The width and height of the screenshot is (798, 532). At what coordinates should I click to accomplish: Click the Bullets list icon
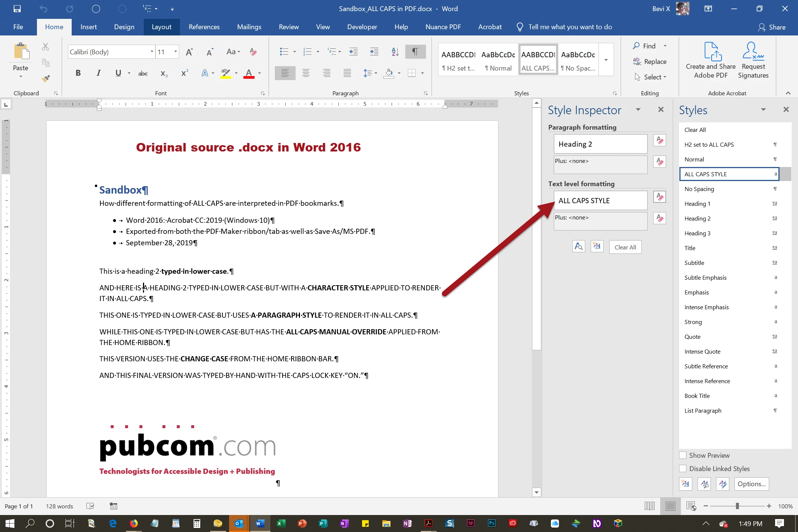[x=284, y=52]
